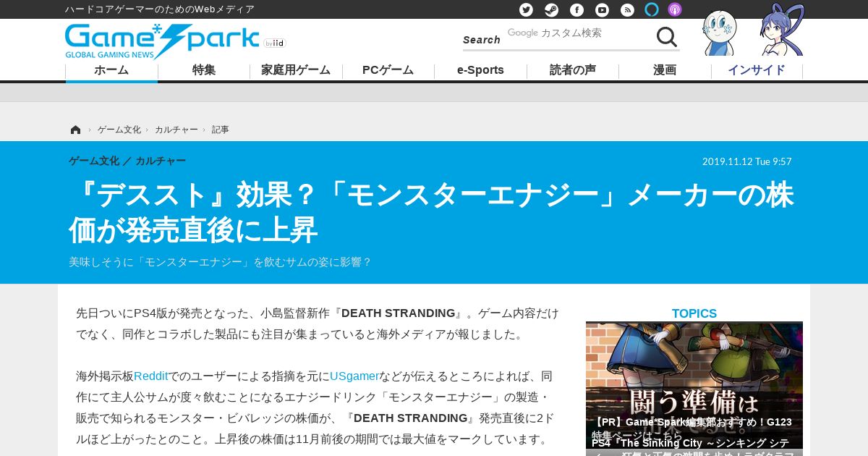This screenshot has width=868, height=456.
Task: Open the Alexa ring icon
Action: (652, 9)
